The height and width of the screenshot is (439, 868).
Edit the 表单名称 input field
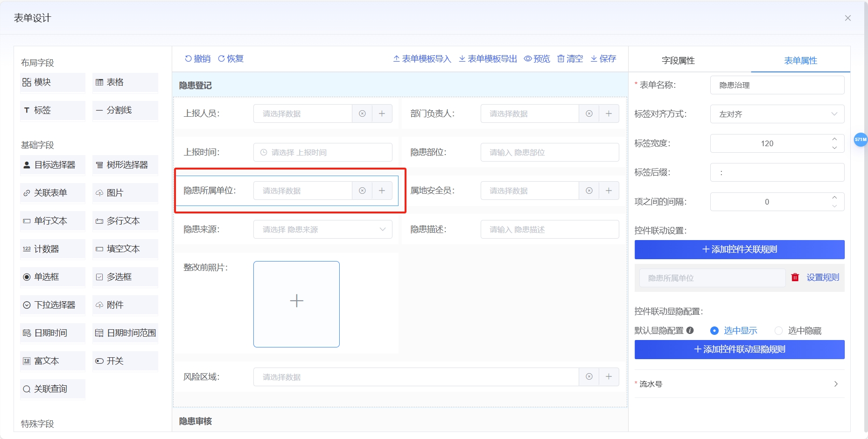coord(777,85)
